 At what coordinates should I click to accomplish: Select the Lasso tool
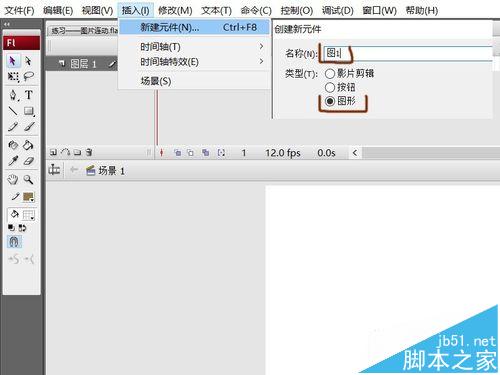(29, 77)
